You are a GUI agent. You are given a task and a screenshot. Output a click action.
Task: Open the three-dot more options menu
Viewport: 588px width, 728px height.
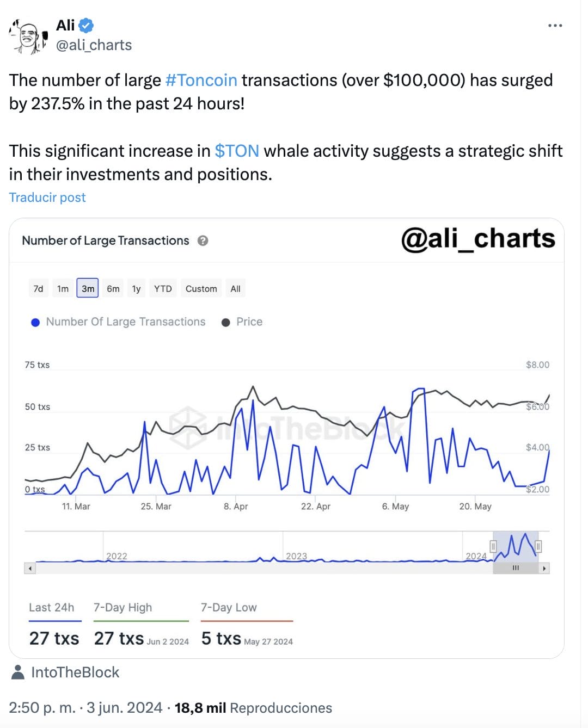click(555, 26)
